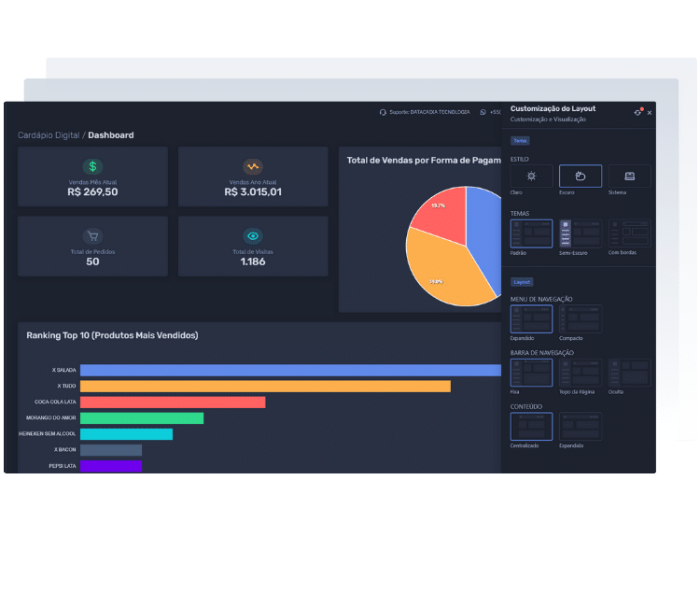Switch content layout to Expandido
This screenshot has width=700, height=607.
[x=581, y=427]
